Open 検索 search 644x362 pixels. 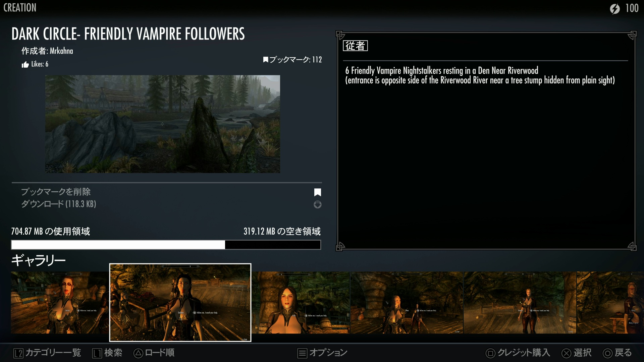[x=113, y=353]
